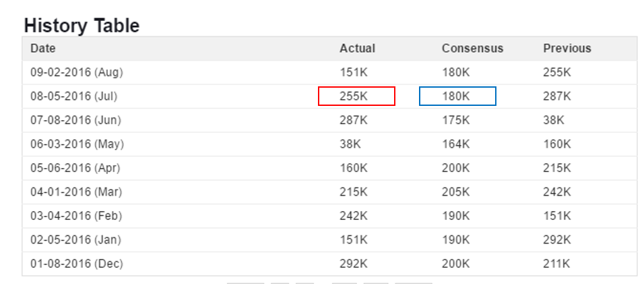
Task: Select the blue-outlined 180K consensus value
Action: (x=457, y=96)
